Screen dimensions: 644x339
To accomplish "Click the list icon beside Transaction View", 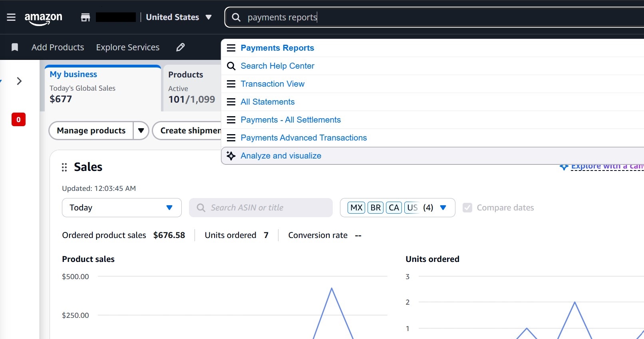I will point(231,84).
